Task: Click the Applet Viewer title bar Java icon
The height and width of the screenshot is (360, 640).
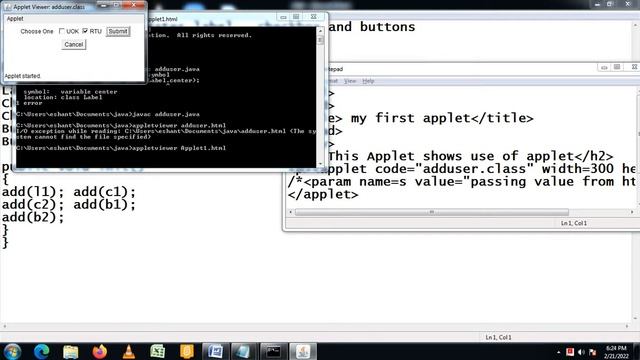Action: (x=8, y=7)
